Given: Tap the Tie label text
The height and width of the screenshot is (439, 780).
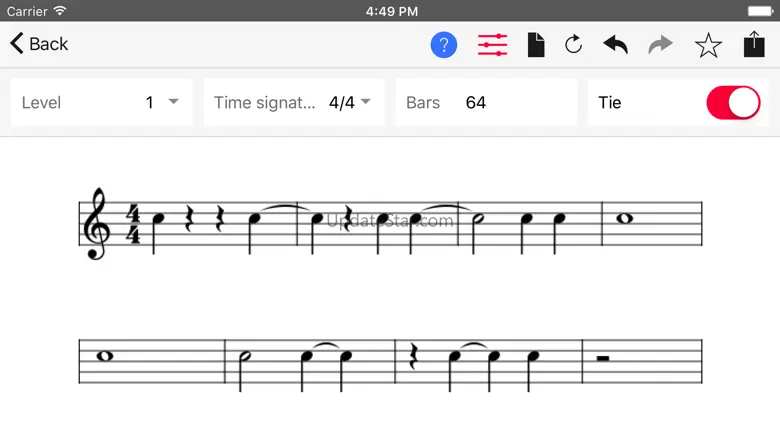Looking at the screenshot, I should (610, 102).
